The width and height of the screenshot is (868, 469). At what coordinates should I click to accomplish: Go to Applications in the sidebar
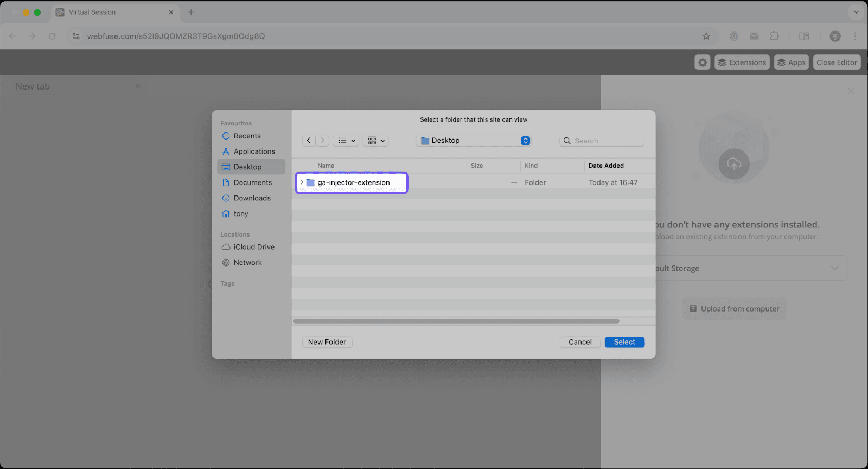(x=254, y=151)
